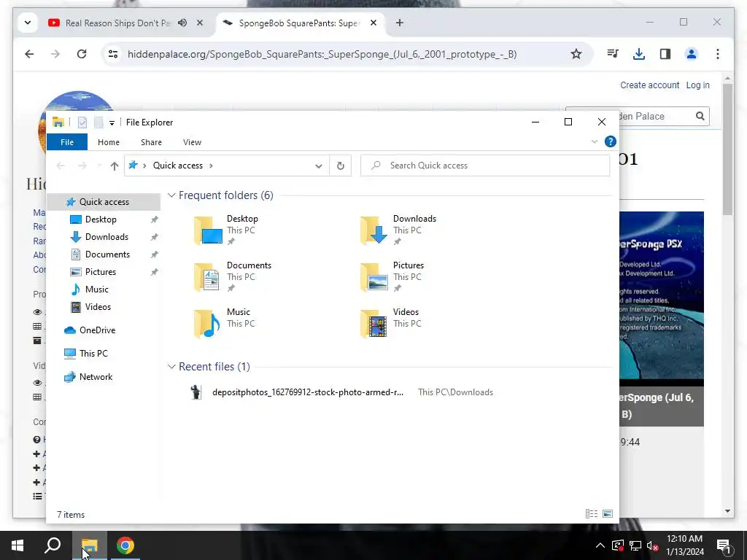Select This PC in the navigation pane
This screenshot has height=560, width=747.
pyautogui.click(x=93, y=354)
